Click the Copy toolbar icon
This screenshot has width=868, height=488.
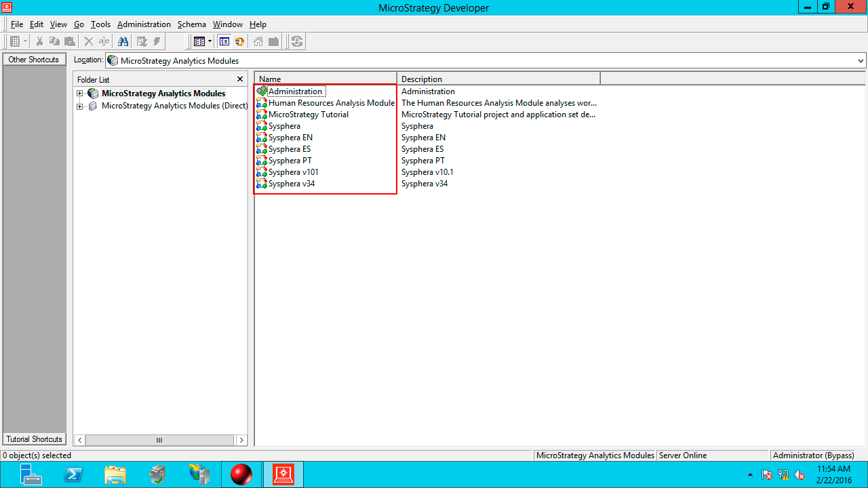(54, 41)
